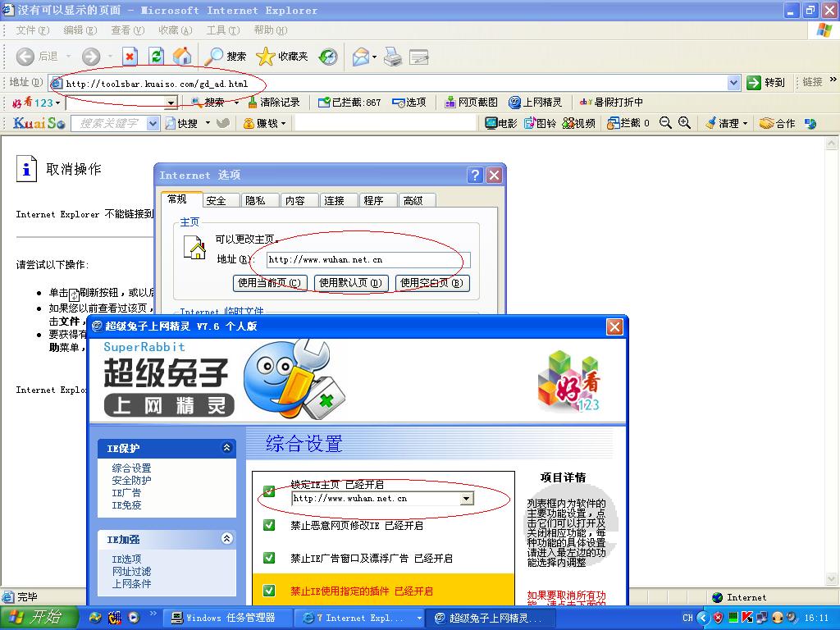Viewport: 840px width, 630px height.
Task: Collapse the IE加强 panel
Action: point(226,538)
